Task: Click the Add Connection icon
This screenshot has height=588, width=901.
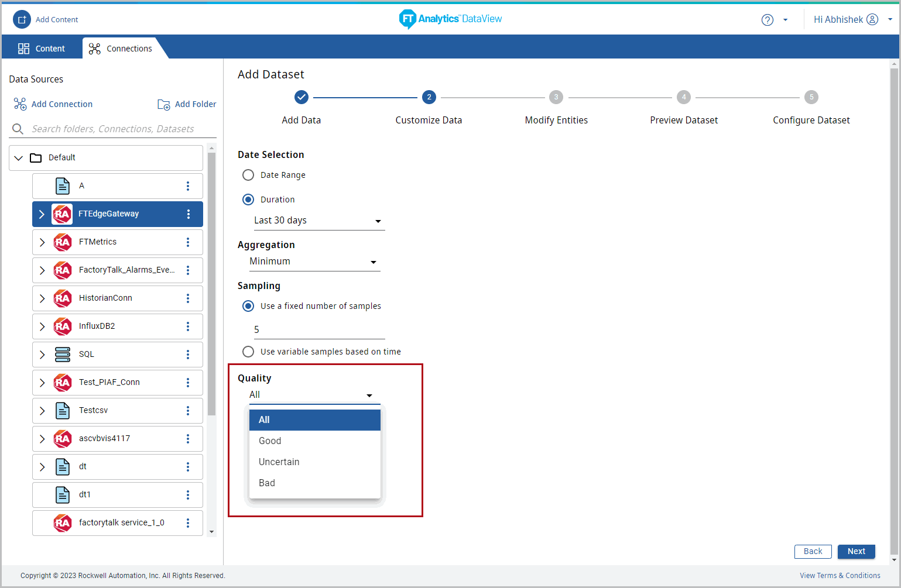Action: coord(20,104)
